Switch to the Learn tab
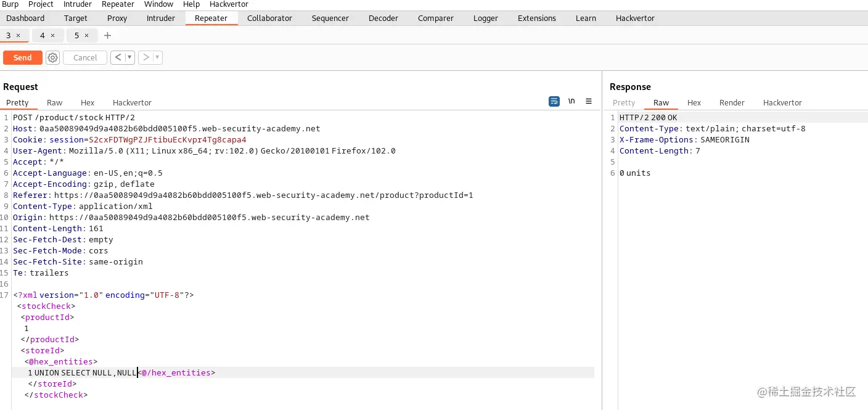The height and width of the screenshot is (410, 868). coord(586,18)
